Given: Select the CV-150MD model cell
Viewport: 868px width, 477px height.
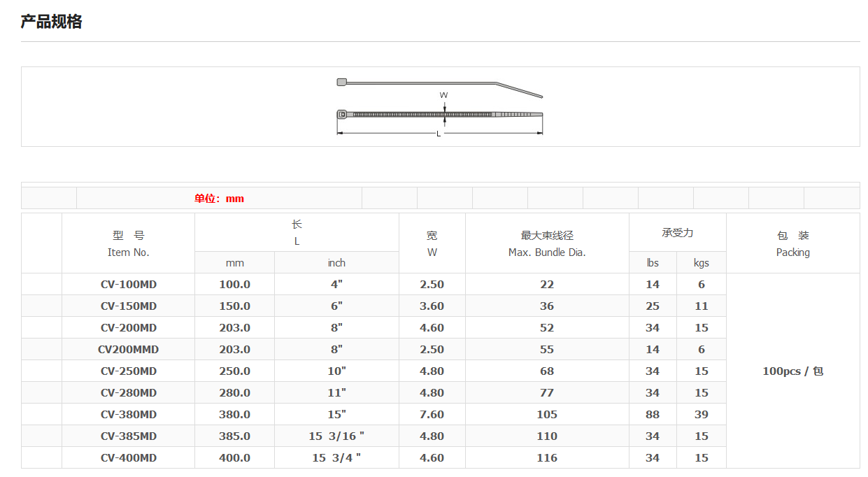Looking at the screenshot, I should [128, 306].
